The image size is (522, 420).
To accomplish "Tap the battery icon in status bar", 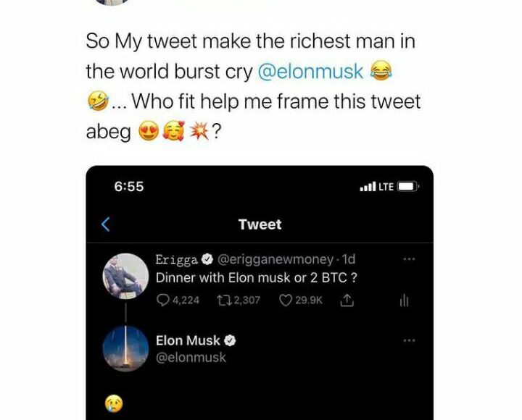I will coord(408,187).
